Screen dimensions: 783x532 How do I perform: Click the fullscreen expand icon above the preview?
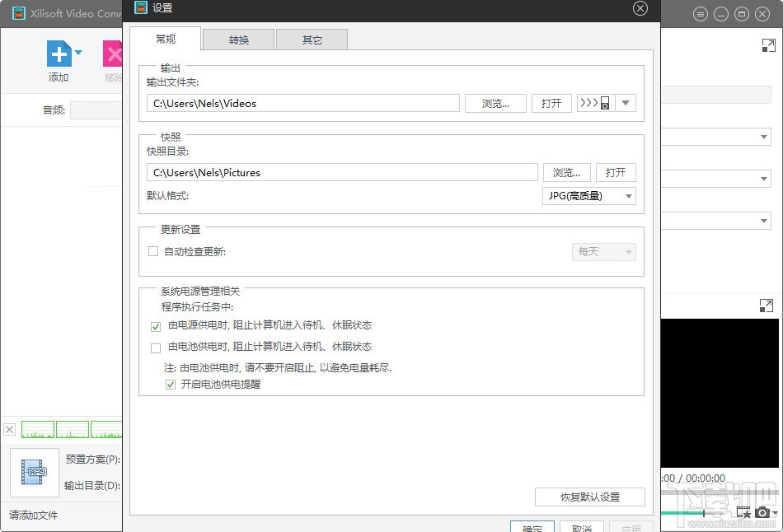(x=765, y=306)
